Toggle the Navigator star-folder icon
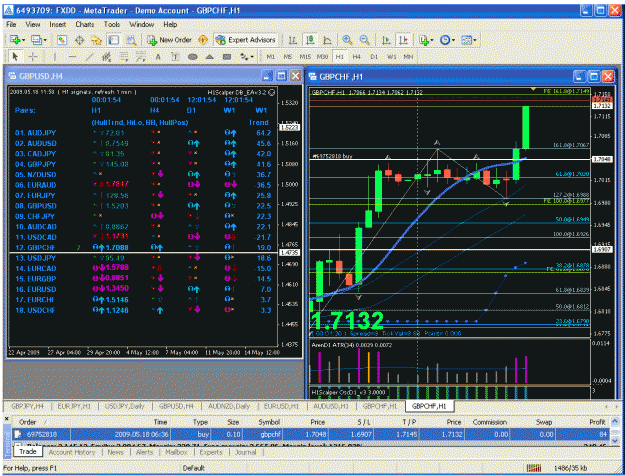This screenshot has height=476, width=625. point(96,40)
